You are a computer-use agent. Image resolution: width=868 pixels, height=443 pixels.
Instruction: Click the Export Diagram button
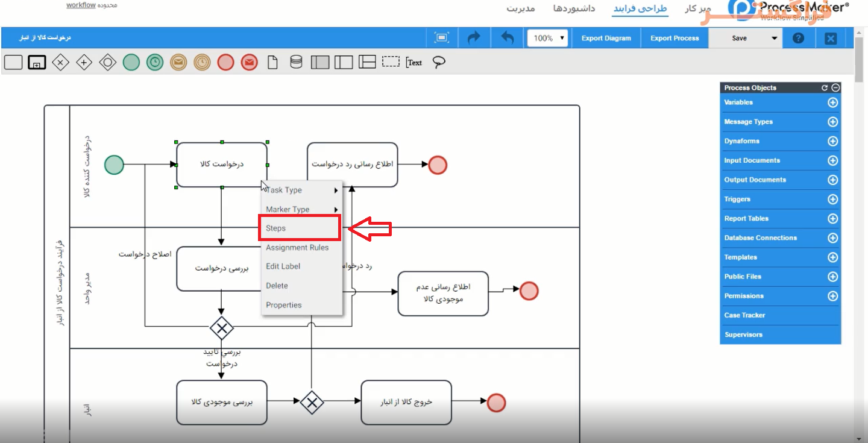[x=606, y=38]
